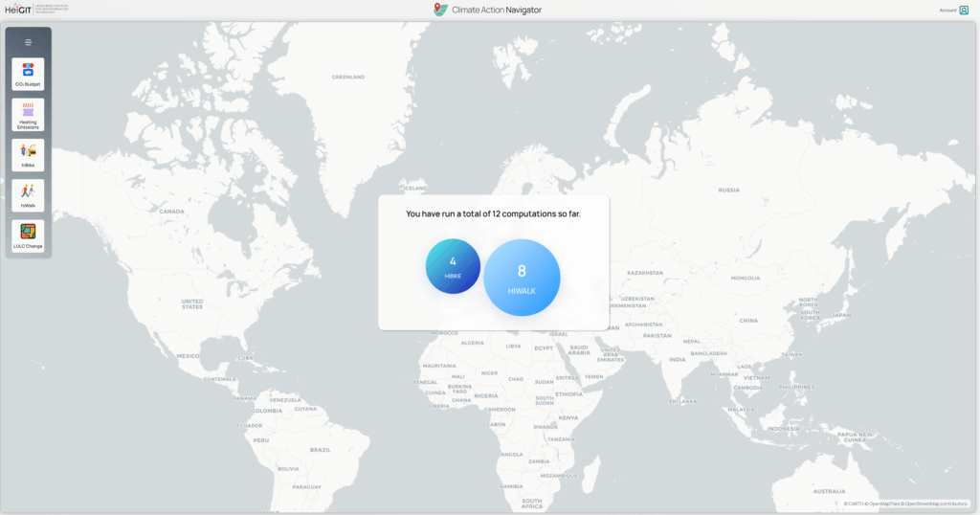Open the hiWalk walkability tool

(28, 194)
